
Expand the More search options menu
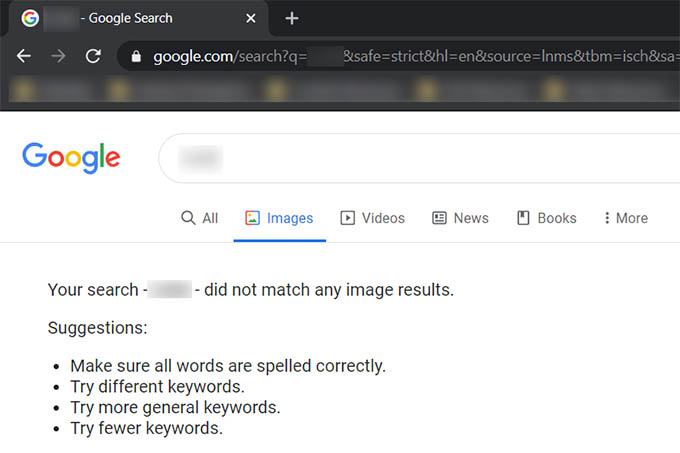point(626,218)
